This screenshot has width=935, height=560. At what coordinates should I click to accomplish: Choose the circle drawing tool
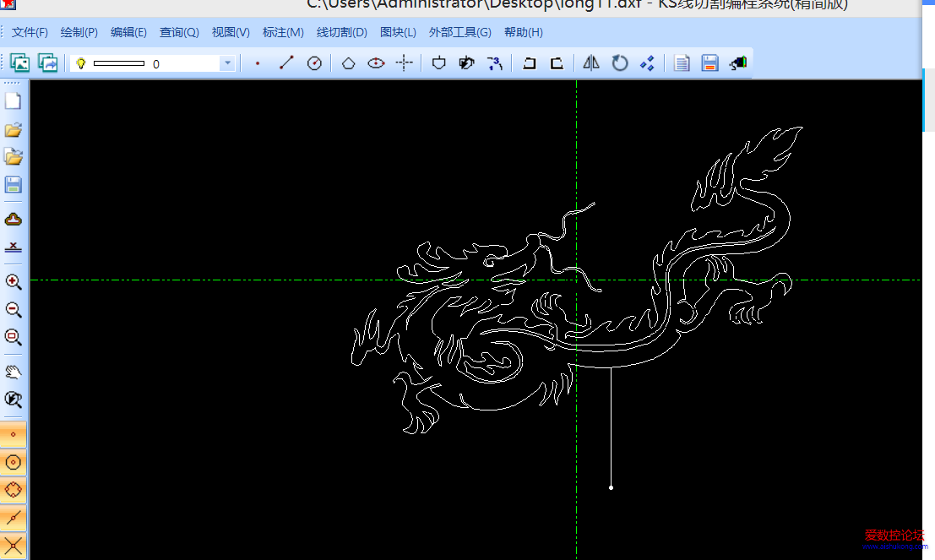pyautogui.click(x=314, y=63)
